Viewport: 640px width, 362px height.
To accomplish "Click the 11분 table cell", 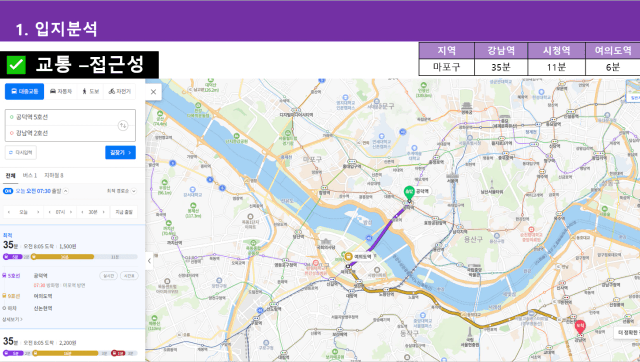I will (556, 67).
